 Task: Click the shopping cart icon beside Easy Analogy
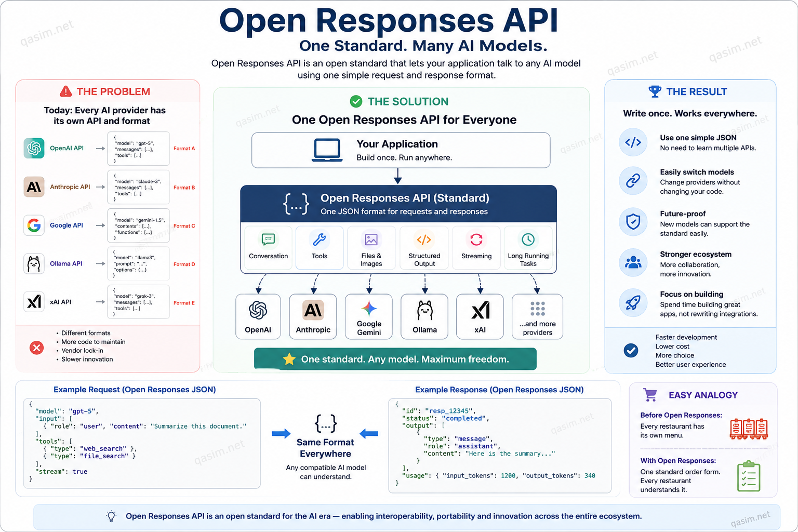[x=650, y=395]
